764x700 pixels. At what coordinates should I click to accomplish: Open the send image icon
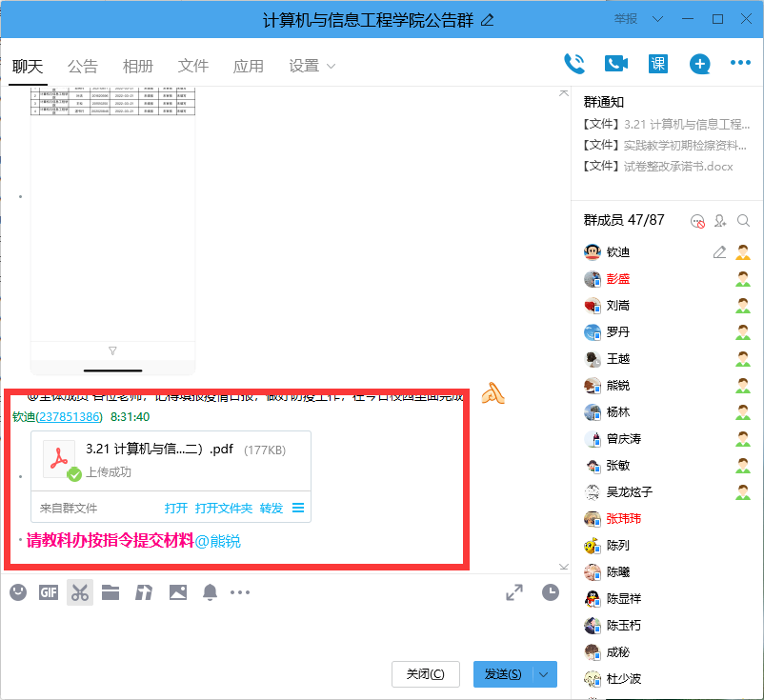coord(177,591)
